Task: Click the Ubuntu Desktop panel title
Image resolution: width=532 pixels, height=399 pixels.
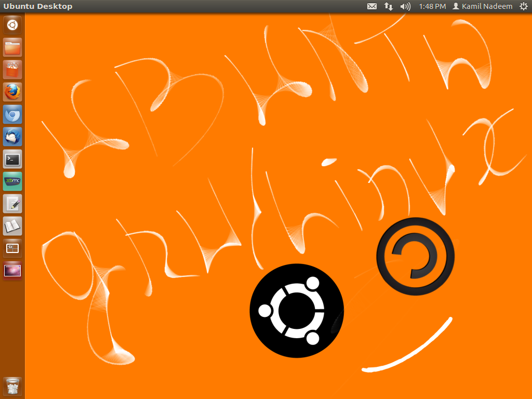Action: (x=37, y=6)
